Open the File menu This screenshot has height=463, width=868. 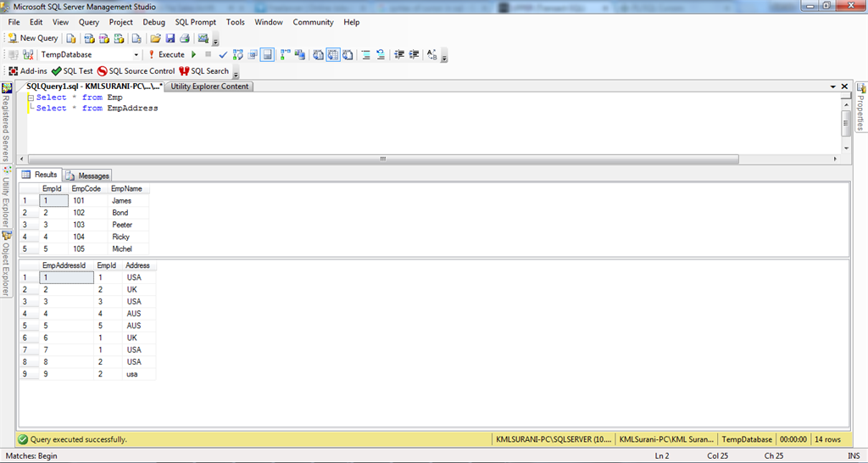14,22
